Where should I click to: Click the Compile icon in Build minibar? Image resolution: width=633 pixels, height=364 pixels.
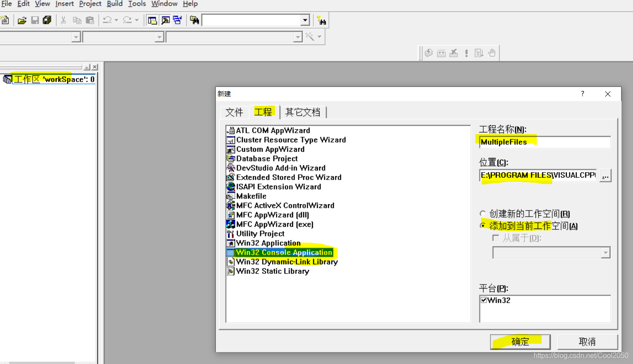tap(429, 53)
